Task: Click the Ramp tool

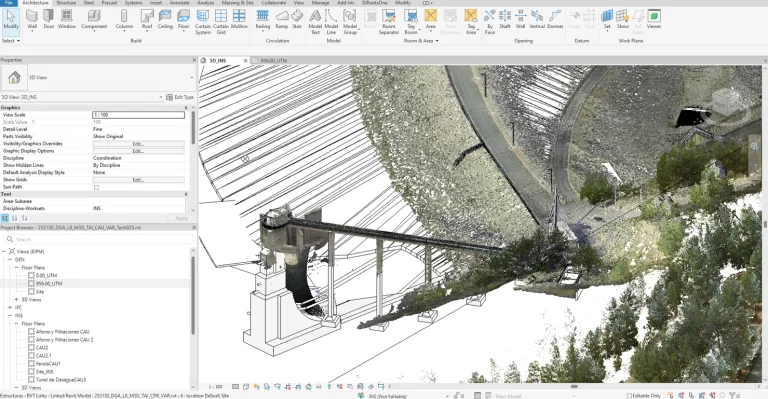Action: tap(282, 20)
